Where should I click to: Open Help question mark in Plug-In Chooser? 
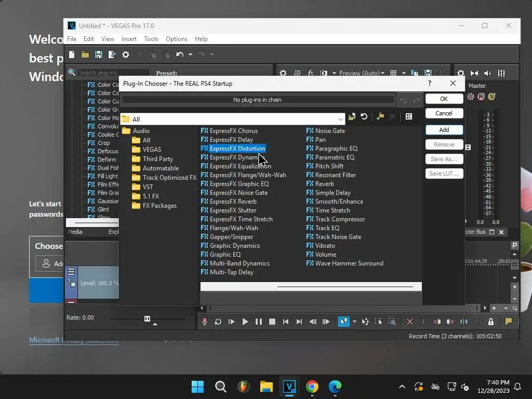pos(430,83)
